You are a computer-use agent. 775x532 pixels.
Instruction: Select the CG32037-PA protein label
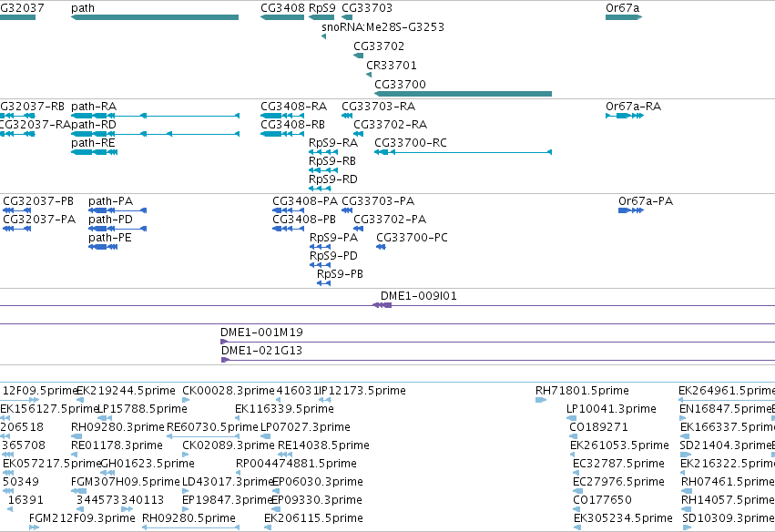click(39, 220)
